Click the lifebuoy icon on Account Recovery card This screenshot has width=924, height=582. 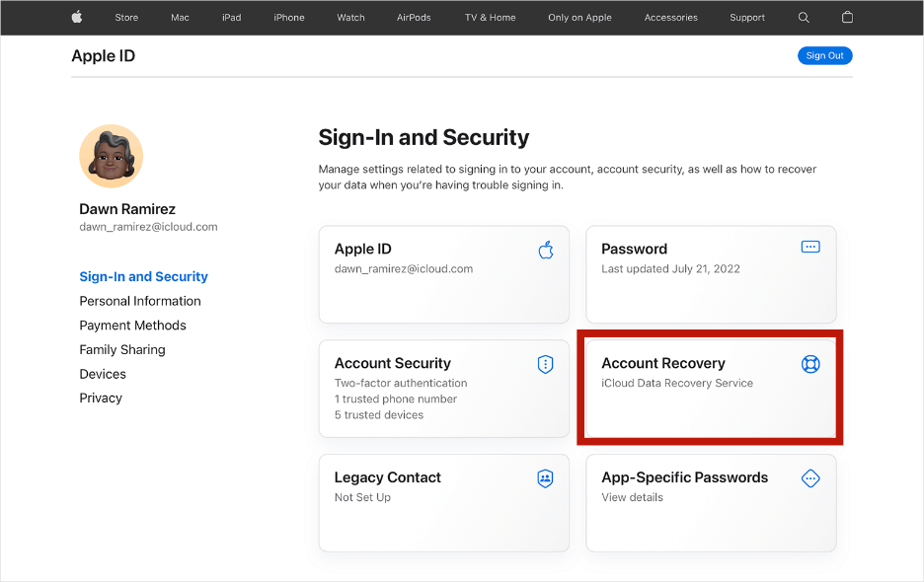tap(810, 364)
